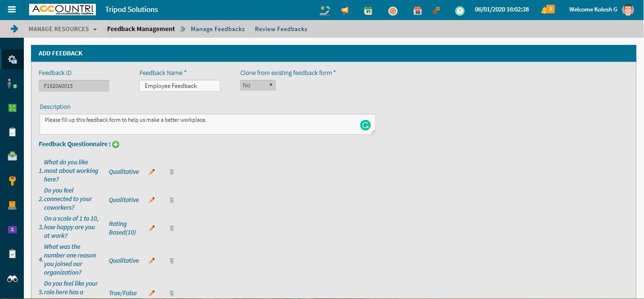Click the user avatar picture
644x299 pixels.
[x=628, y=10]
